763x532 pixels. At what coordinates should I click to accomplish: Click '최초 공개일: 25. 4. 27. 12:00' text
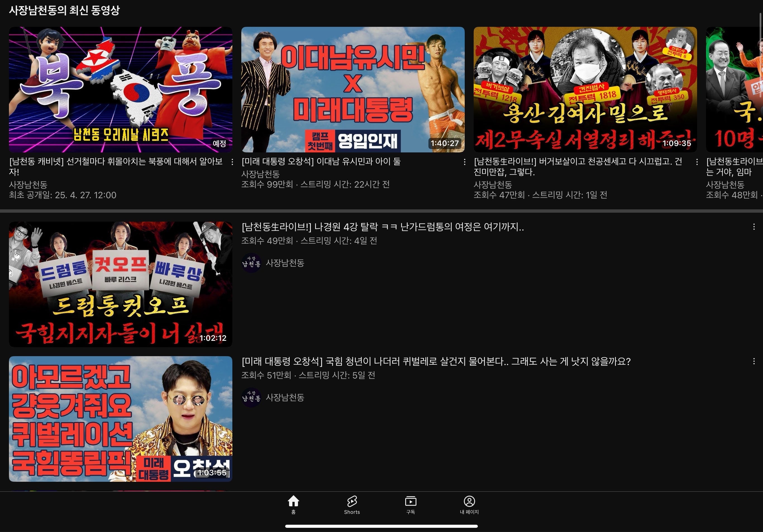coord(63,195)
